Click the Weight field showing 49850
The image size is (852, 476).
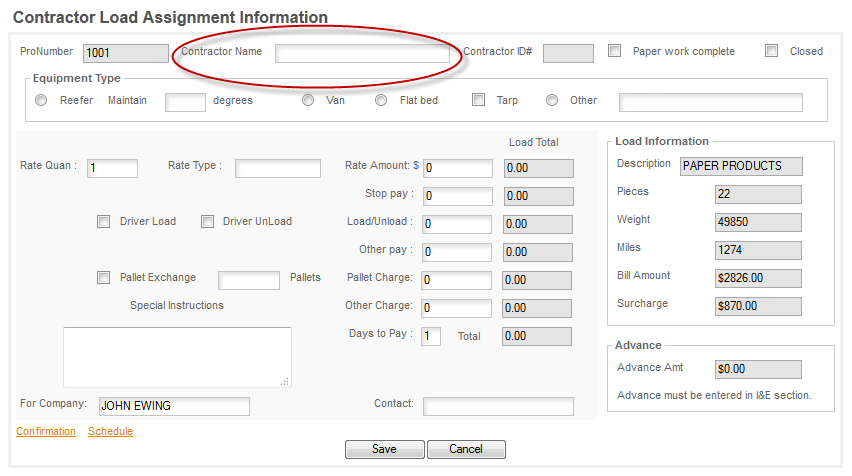point(758,222)
